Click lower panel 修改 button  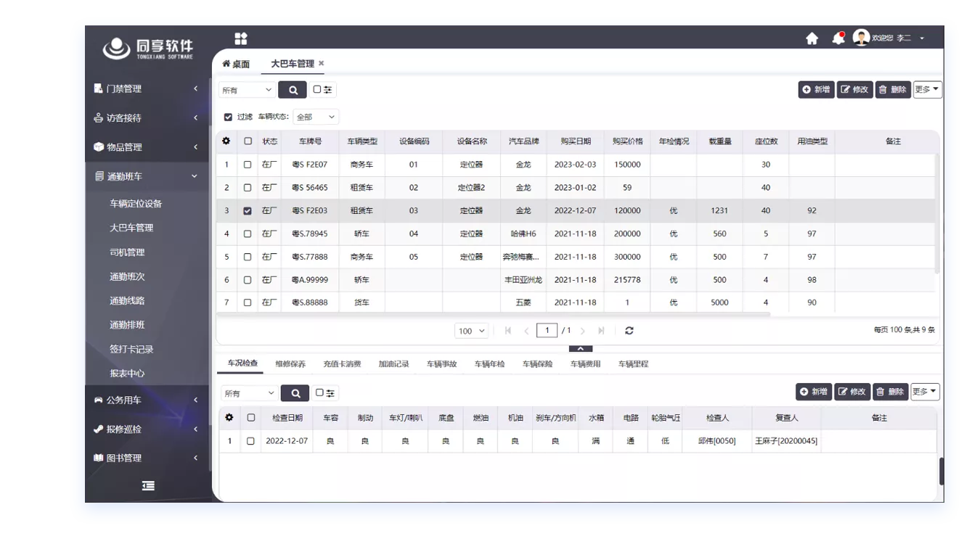click(852, 392)
